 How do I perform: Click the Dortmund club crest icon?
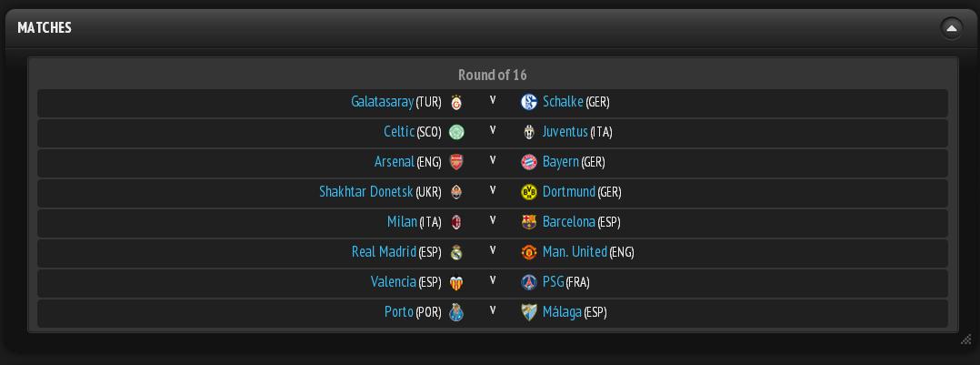click(x=529, y=192)
